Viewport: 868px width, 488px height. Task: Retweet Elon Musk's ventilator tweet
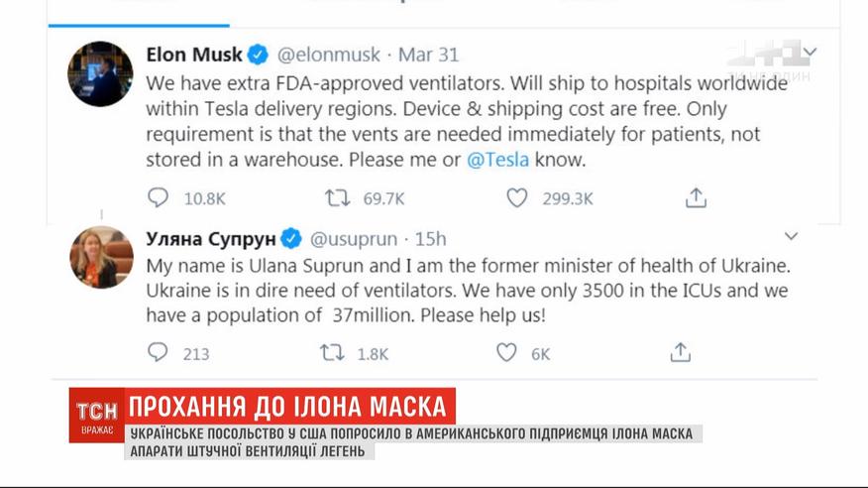(338, 198)
